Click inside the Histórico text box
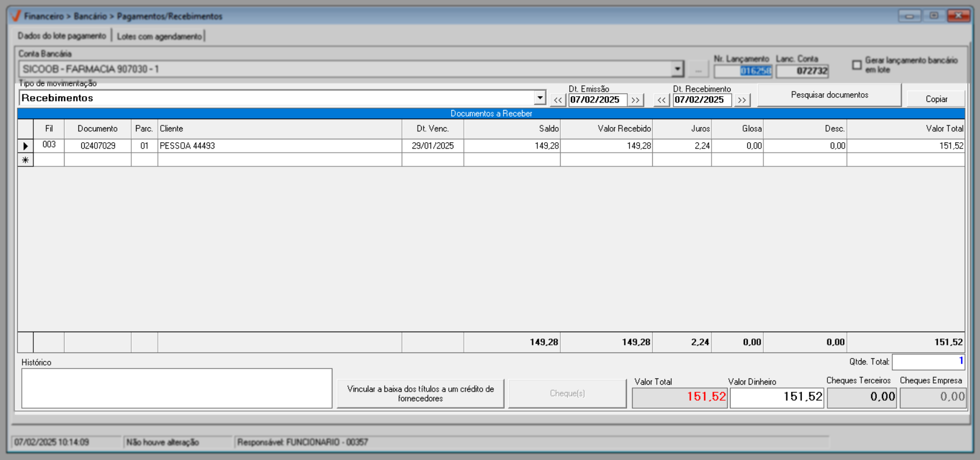 tap(176, 389)
